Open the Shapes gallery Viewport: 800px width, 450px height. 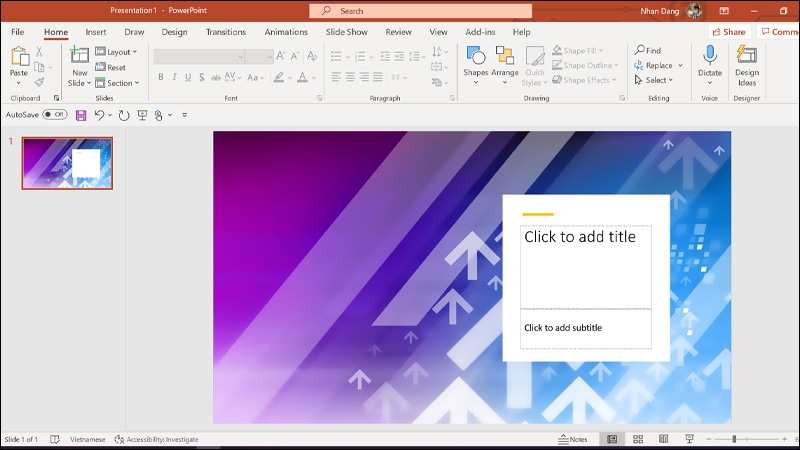pyautogui.click(x=476, y=65)
